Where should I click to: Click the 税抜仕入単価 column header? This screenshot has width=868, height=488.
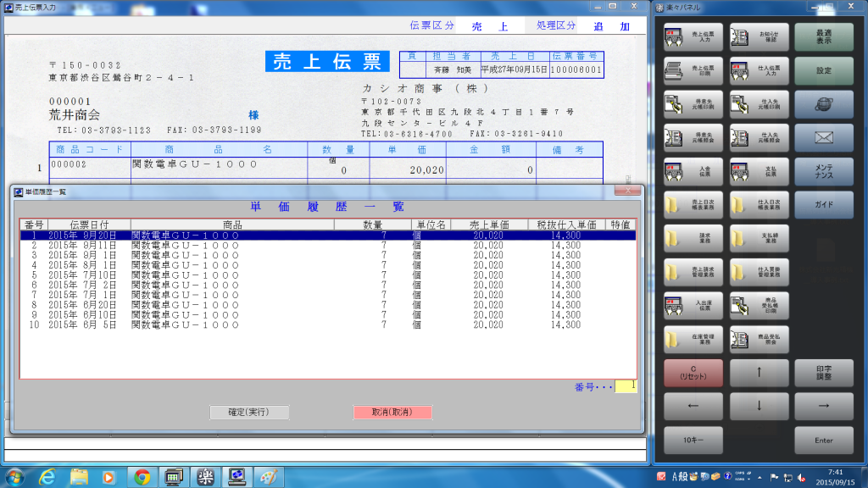click(565, 225)
